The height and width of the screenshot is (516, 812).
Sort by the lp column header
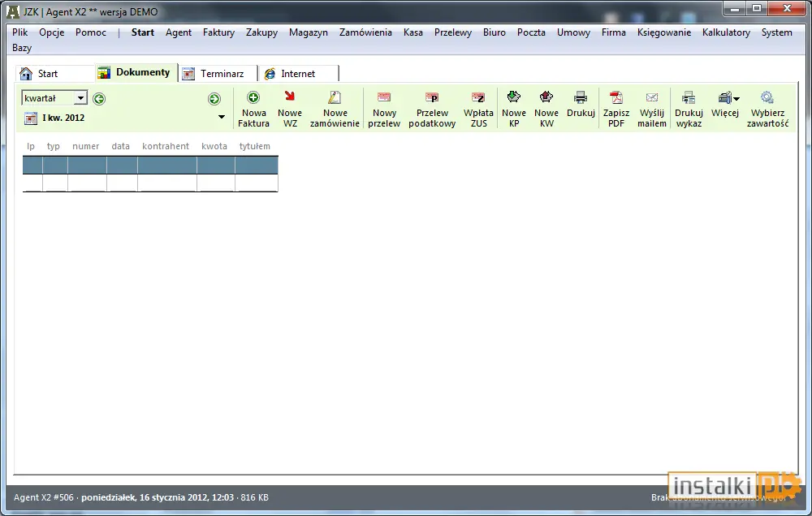31,147
